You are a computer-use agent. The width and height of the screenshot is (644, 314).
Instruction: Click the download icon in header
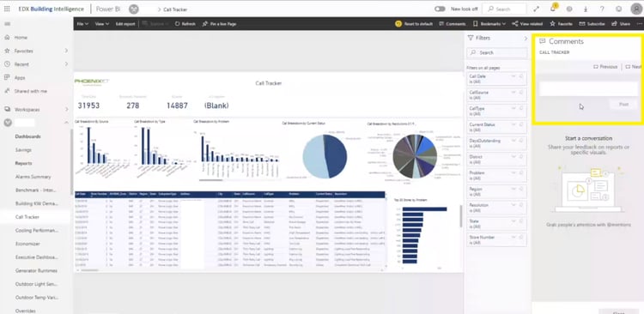(x=586, y=9)
